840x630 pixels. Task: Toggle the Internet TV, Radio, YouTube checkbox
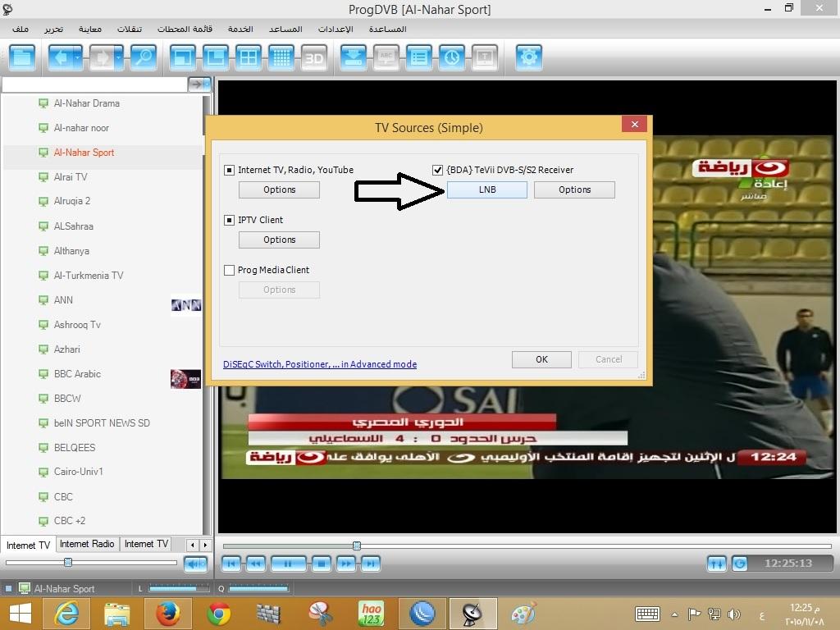tap(230, 170)
